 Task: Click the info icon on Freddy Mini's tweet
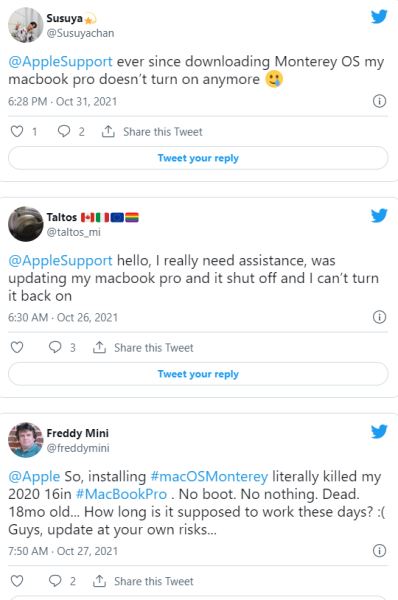coord(379,551)
